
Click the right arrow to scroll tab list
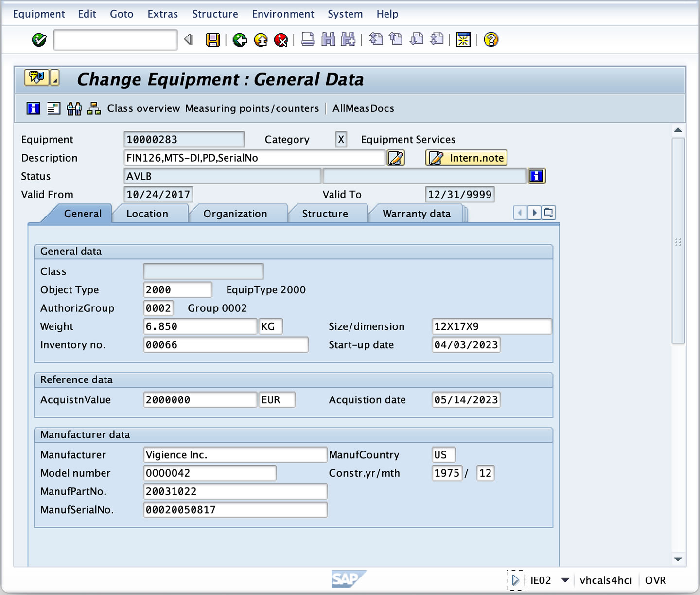[534, 213]
